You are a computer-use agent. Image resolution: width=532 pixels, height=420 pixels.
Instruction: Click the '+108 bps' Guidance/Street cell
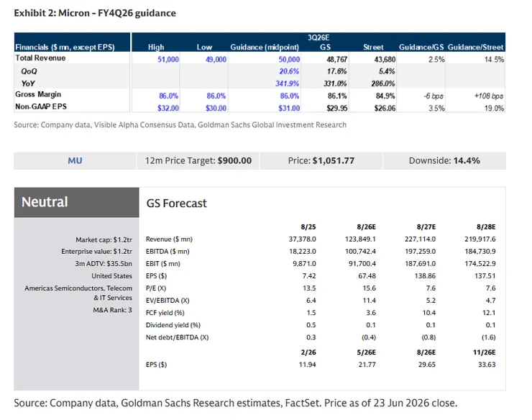[x=489, y=96]
